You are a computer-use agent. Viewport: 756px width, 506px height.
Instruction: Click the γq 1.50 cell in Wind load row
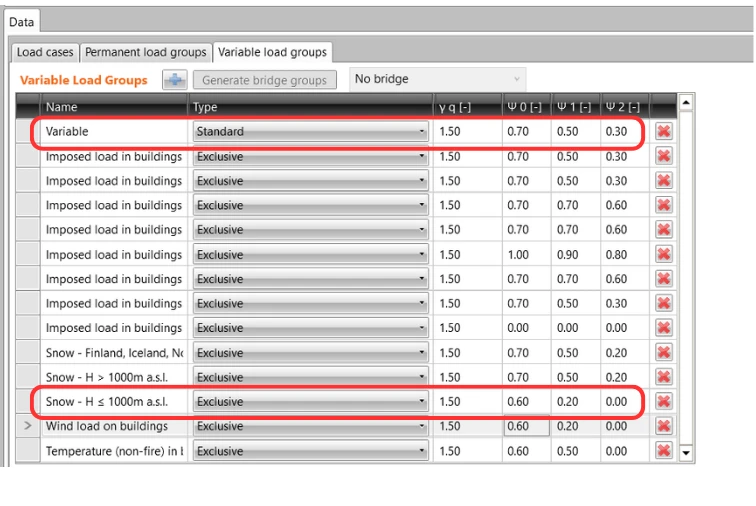[468, 426]
